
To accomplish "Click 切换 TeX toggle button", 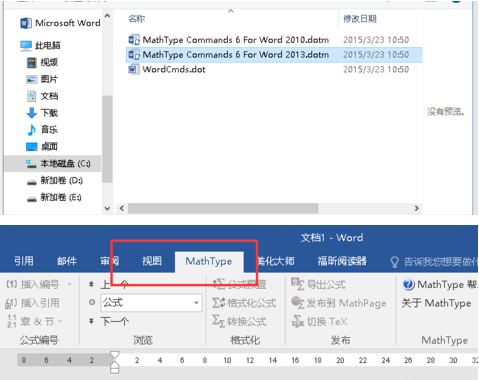I will (319, 321).
